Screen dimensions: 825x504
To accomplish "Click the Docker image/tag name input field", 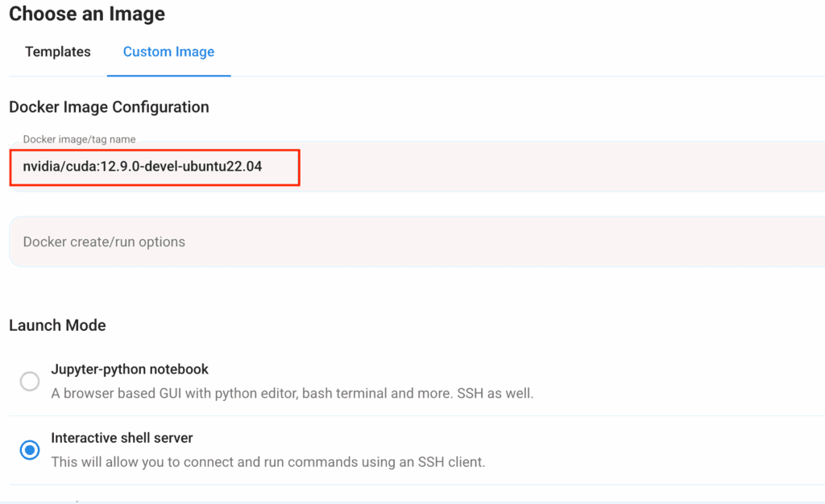I will 483,167.
